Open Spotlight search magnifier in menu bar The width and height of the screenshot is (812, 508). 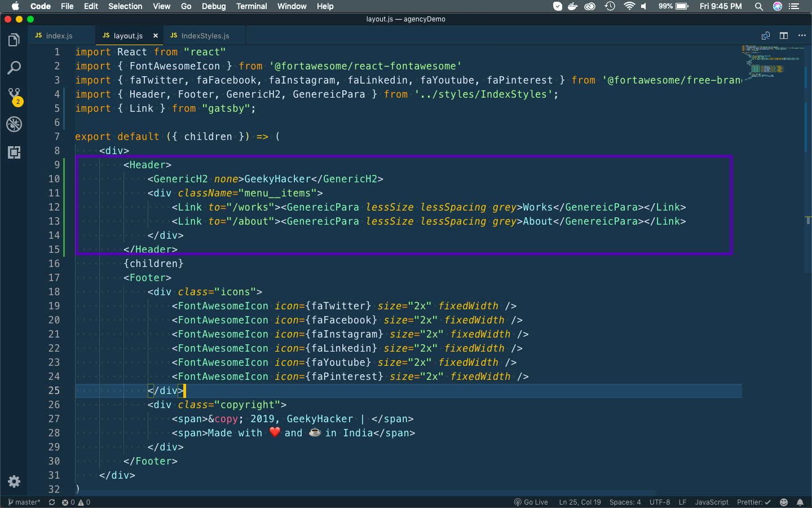tap(759, 6)
